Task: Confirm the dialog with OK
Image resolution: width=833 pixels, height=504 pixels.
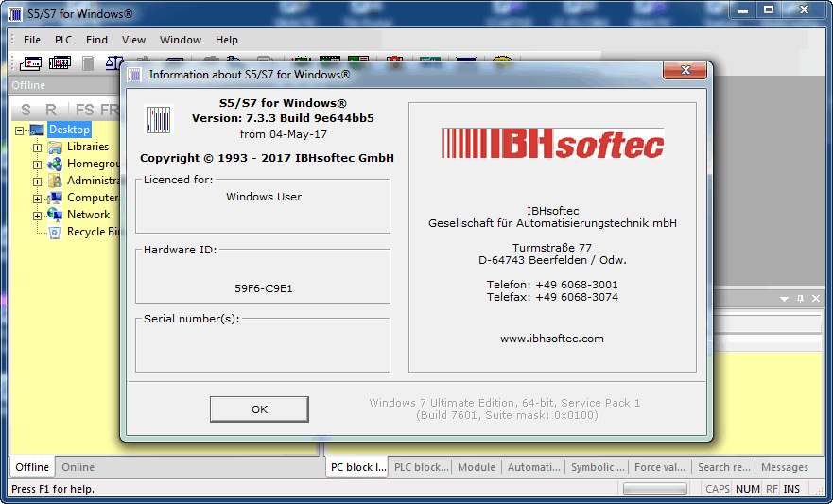Action: (x=259, y=408)
